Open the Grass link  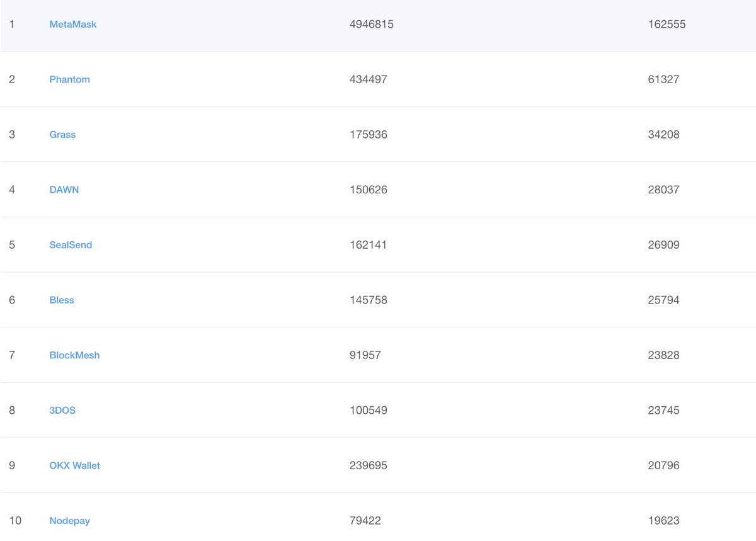point(62,134)
